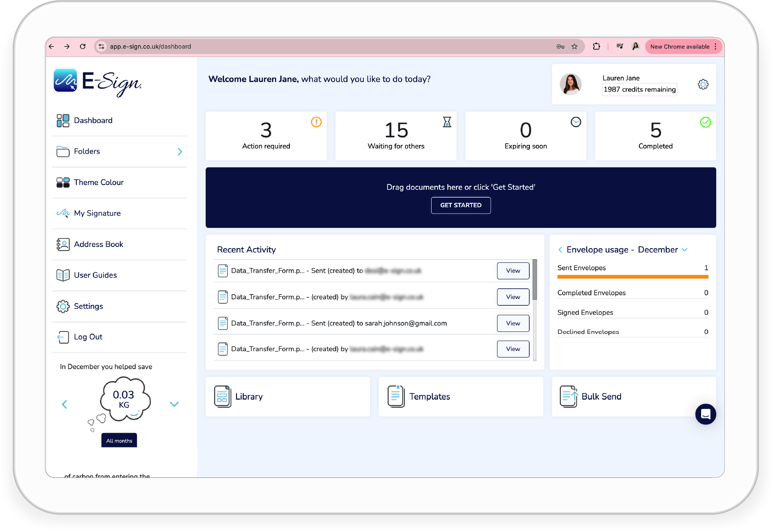Click the Settings gear icon in sidebar

[63, 306]
